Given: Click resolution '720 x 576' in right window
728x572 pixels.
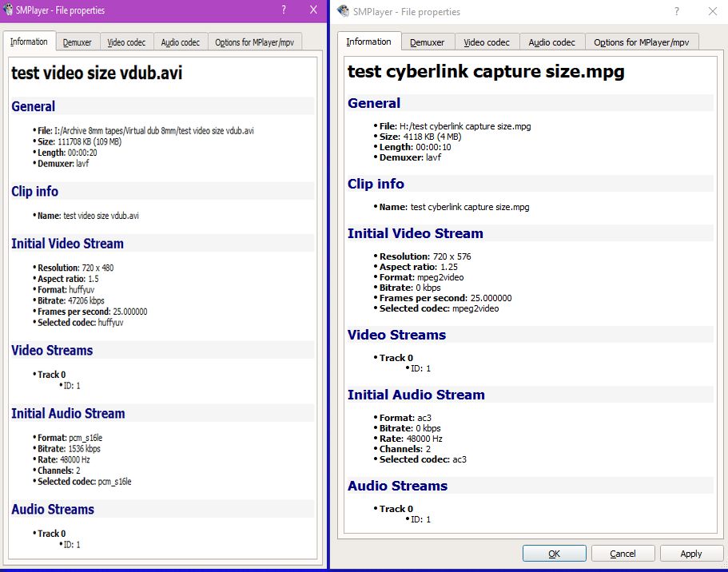Looking at the screenshot, I should (x=452, y=256).
